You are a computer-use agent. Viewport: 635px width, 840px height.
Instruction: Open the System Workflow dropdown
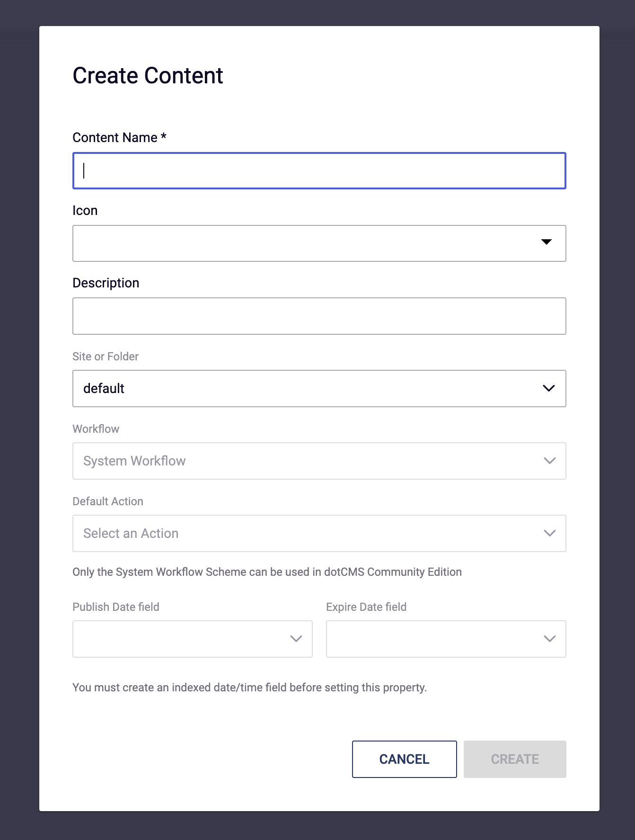(x=319, y=460)
